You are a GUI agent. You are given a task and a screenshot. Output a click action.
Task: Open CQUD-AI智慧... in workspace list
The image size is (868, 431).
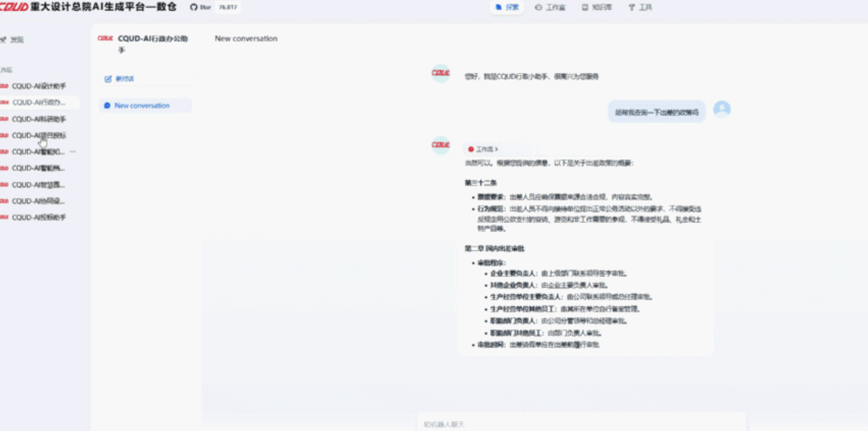[39, 184]
